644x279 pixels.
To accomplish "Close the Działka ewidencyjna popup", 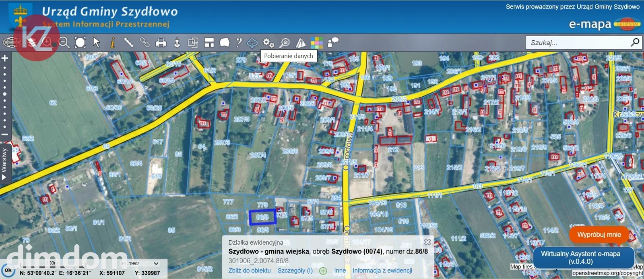I will (427, 242).
